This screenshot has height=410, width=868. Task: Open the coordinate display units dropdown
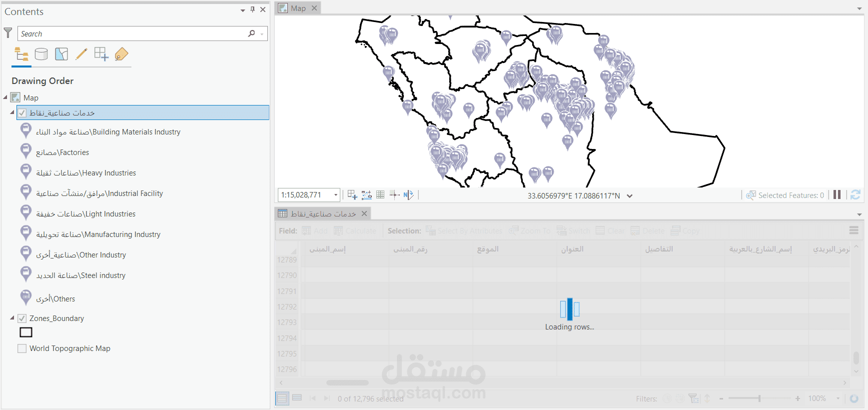tap(630, 196)
